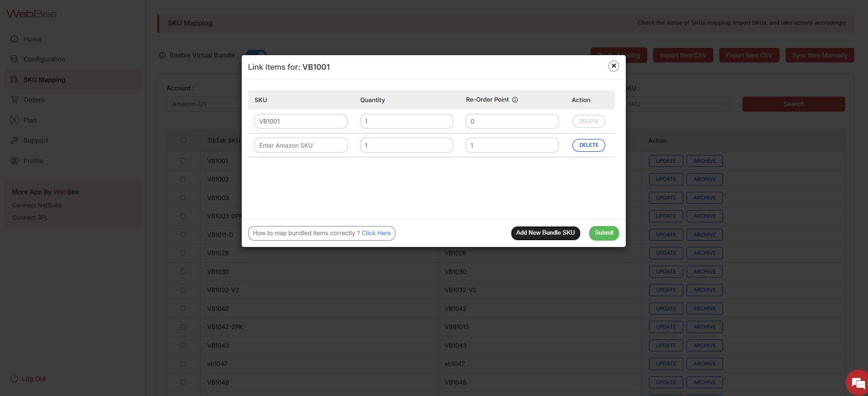Go to SKU Mapping in sidebar
This screenshot has height=396, width=868.
(x=44, y=80)
